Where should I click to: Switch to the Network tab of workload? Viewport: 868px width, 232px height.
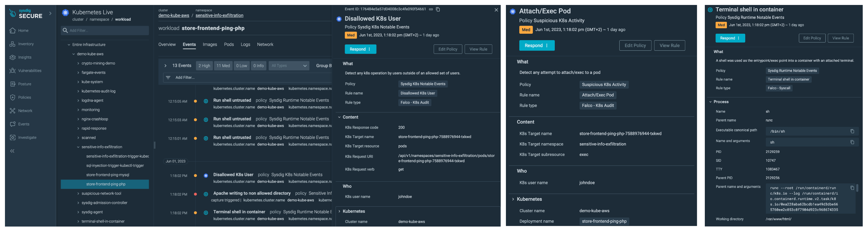click(265, 45)
